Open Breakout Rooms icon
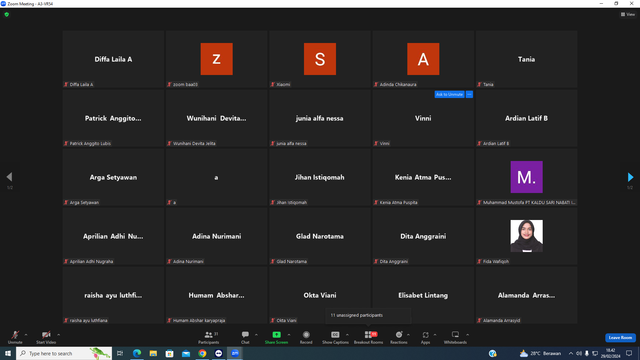The width and height of the screenshot is (640, 360). [368, 337]
